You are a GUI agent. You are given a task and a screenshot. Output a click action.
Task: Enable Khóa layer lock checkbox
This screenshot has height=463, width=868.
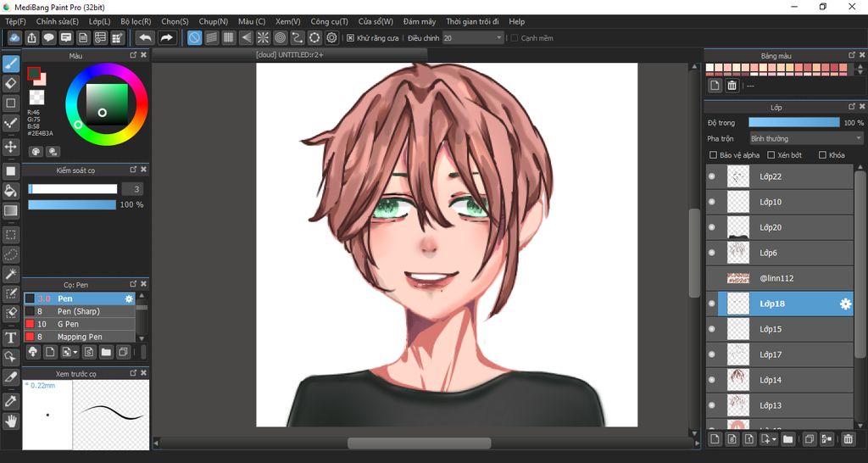click(x=822, y=155)
